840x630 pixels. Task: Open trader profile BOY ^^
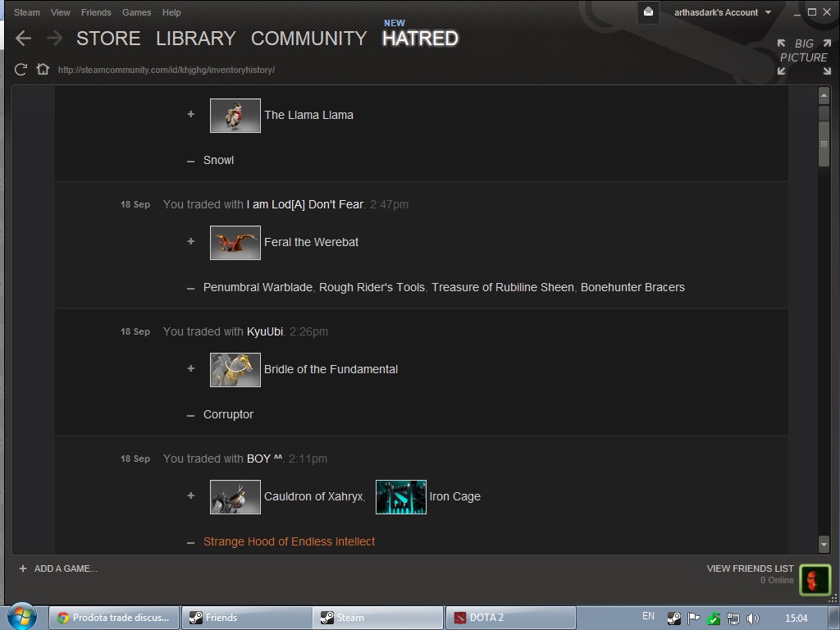coord(265,459)
